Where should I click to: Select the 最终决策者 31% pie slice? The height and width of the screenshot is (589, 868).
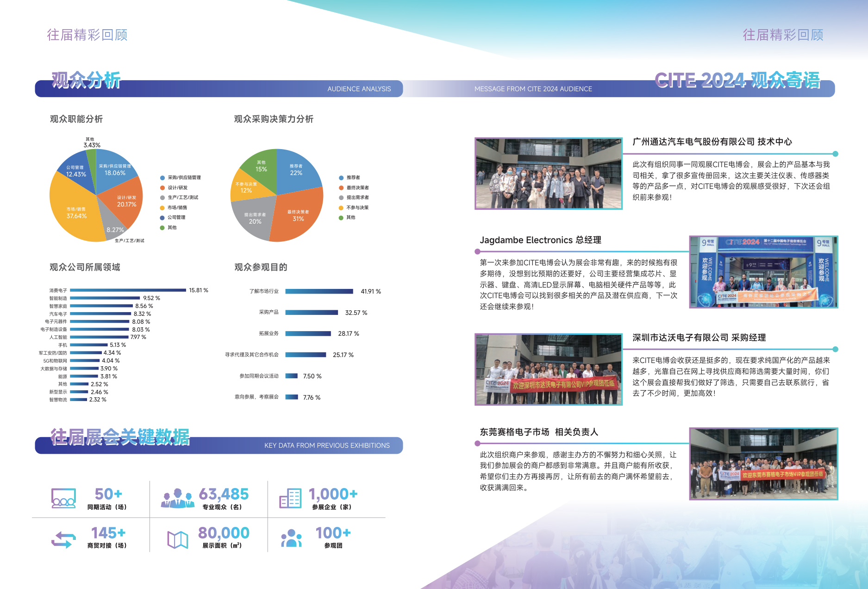pyautogui.click(x=296, y=218)
